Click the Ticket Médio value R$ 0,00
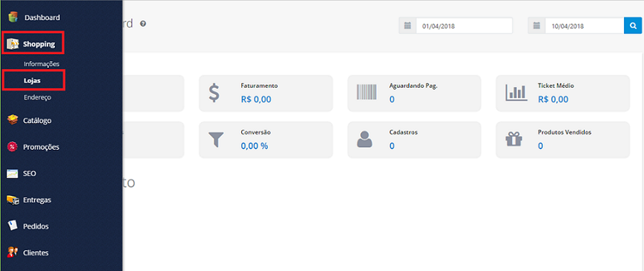 [553, 99]
